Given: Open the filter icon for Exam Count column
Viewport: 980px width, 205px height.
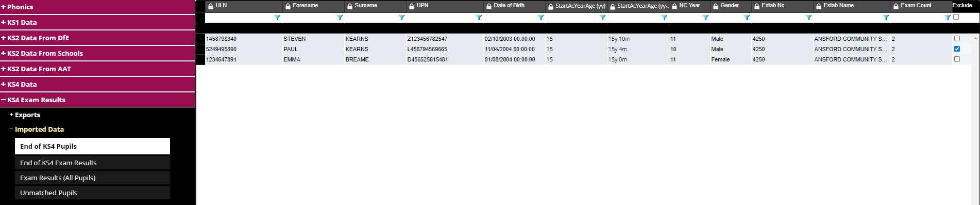Looking at the screenshot, I should coord(948,18).
